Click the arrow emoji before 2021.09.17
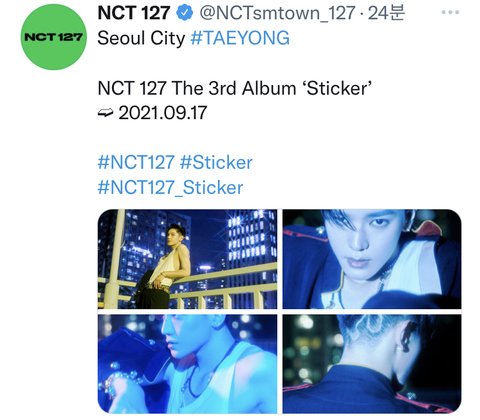The width and height of the screenshot is (480, 420). [x=106, y=113]
